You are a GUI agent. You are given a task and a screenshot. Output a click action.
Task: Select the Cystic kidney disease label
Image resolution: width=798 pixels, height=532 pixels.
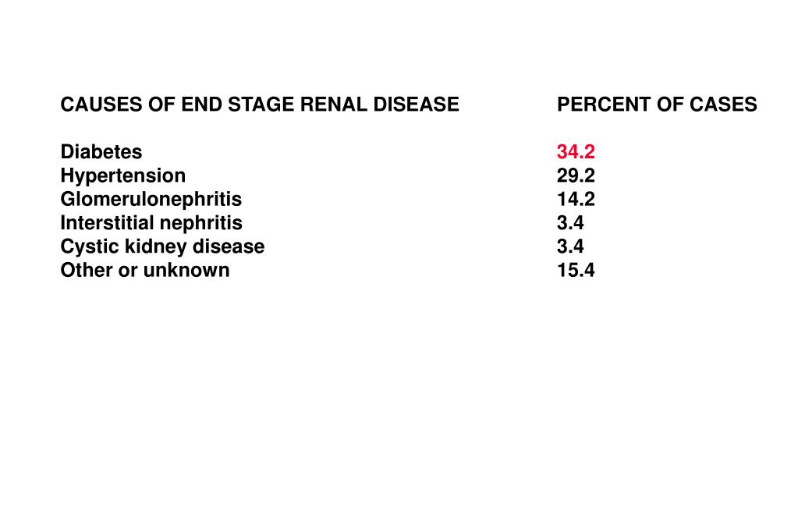(x=162, y=246)
